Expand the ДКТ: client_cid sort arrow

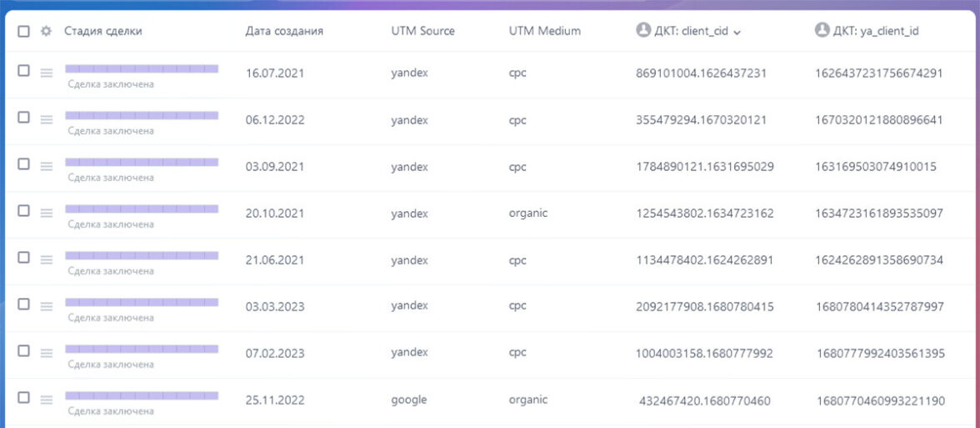(737, 32)
